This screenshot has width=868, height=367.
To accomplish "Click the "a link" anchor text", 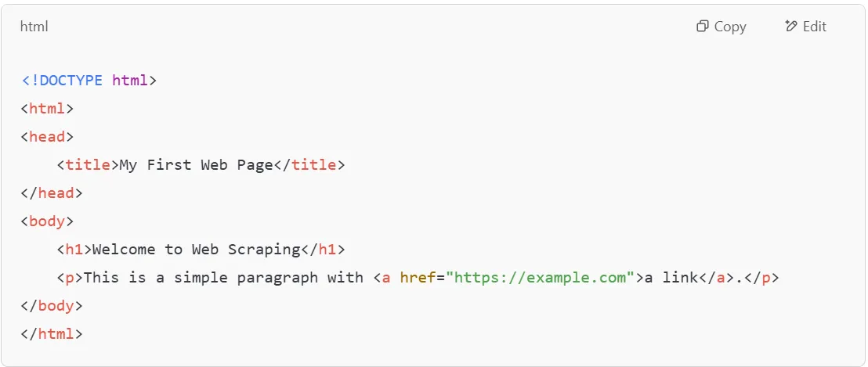I will point(670,278).
